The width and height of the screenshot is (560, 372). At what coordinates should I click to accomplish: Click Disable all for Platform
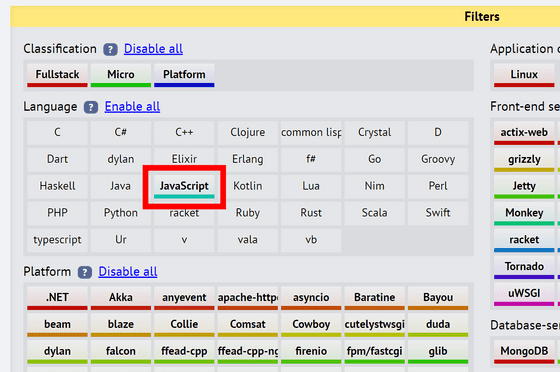pyautogui.click(x=128, y=272)
